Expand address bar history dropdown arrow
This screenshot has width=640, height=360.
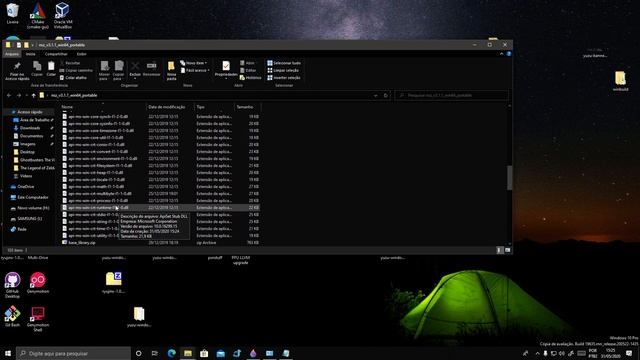pyautogui.click(x=376, y=96)
